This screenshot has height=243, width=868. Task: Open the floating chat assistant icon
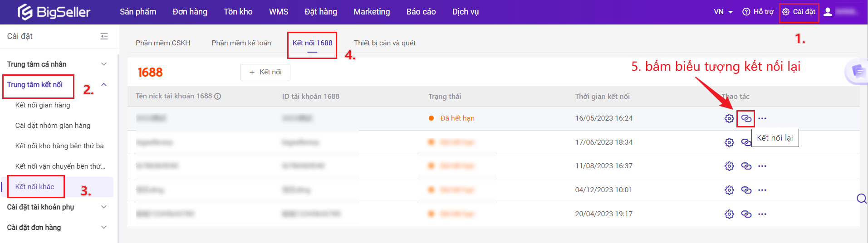(x=857, y=71)
